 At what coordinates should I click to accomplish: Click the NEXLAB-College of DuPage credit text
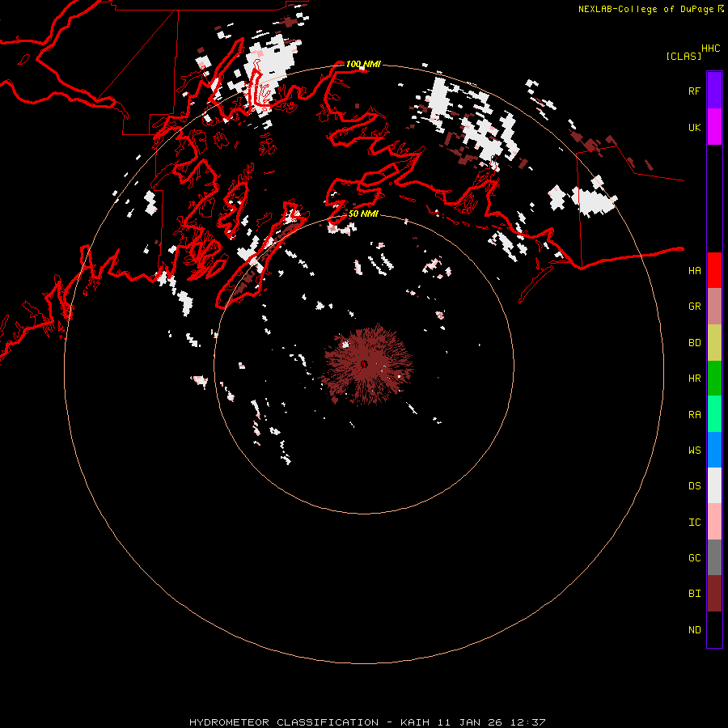645,9
